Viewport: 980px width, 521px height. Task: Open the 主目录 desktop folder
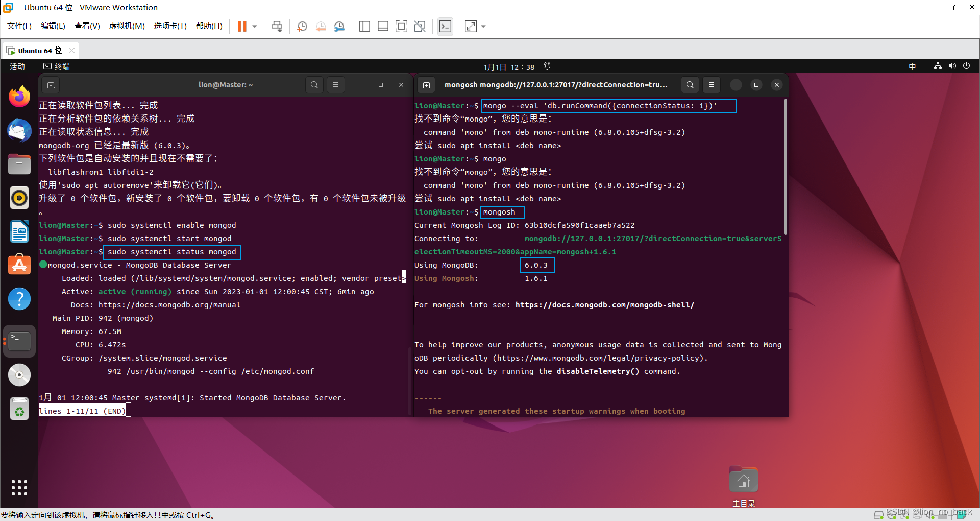(744, 486)
